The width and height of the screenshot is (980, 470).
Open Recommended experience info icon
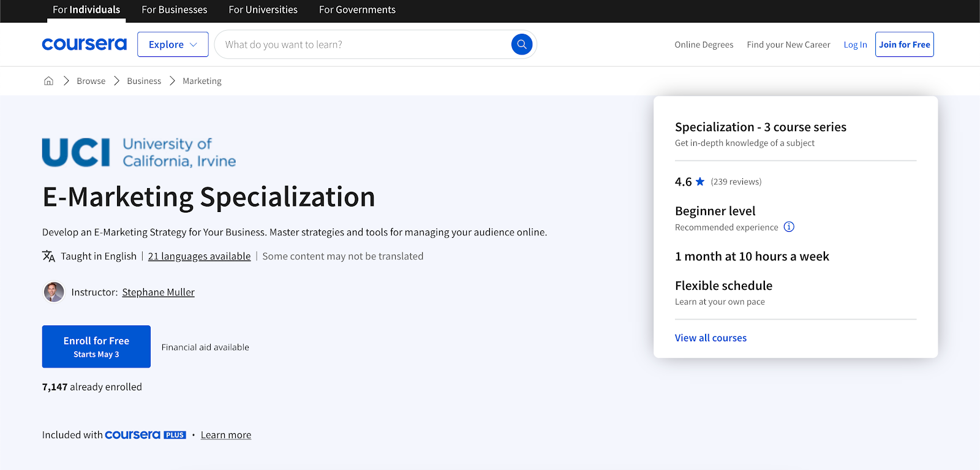[x=789, y=227]
